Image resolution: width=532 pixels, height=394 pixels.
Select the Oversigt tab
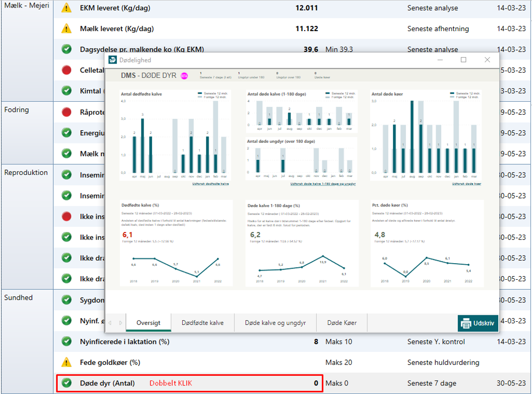click(x=148, y=323)
